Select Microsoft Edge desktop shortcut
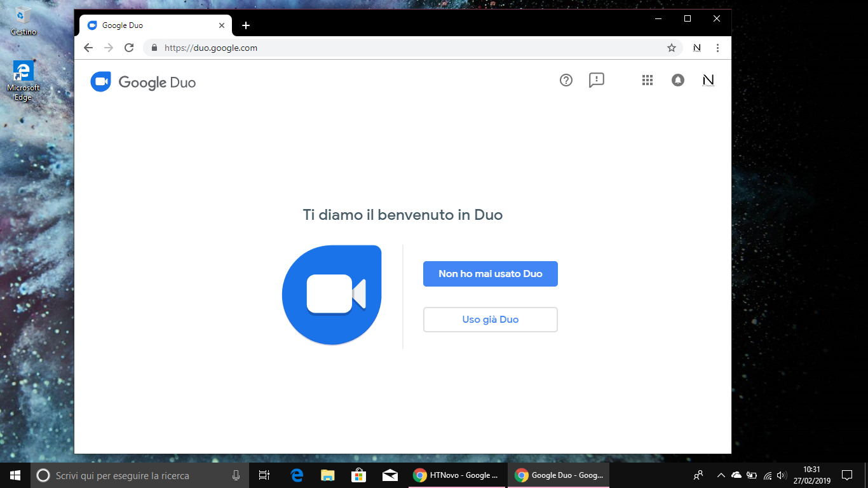 point(24,81)
